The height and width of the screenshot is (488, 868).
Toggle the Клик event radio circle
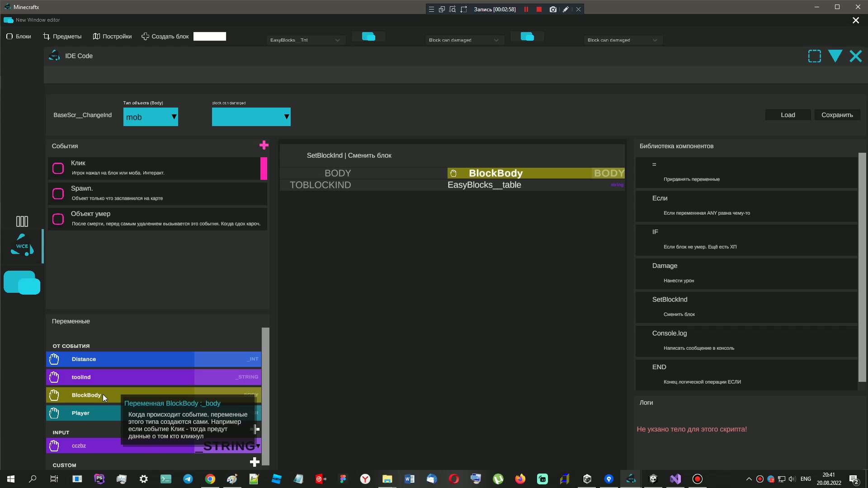58,169
